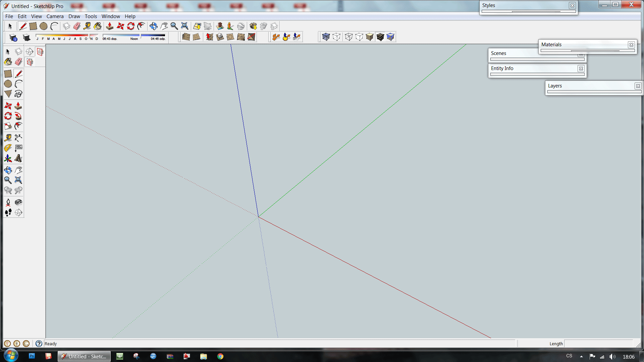Select the Walk footprints tool

(8, 213)
